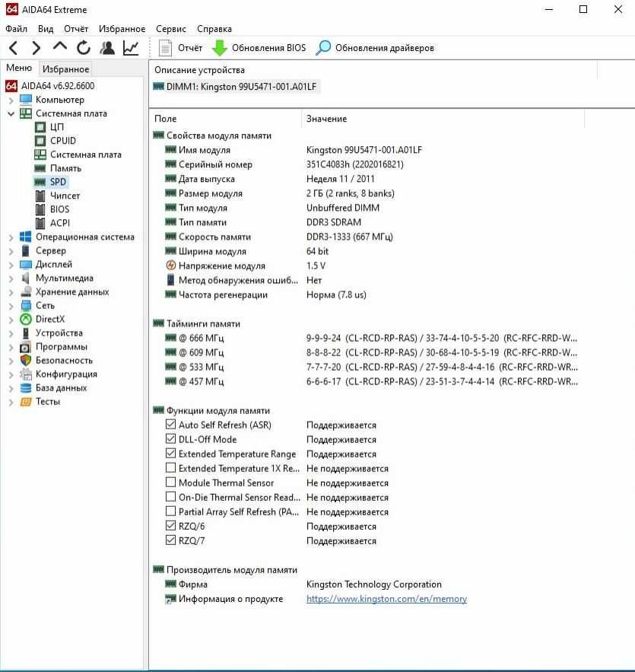
Task: Expand the Устройства tree node
Action: 11,333
